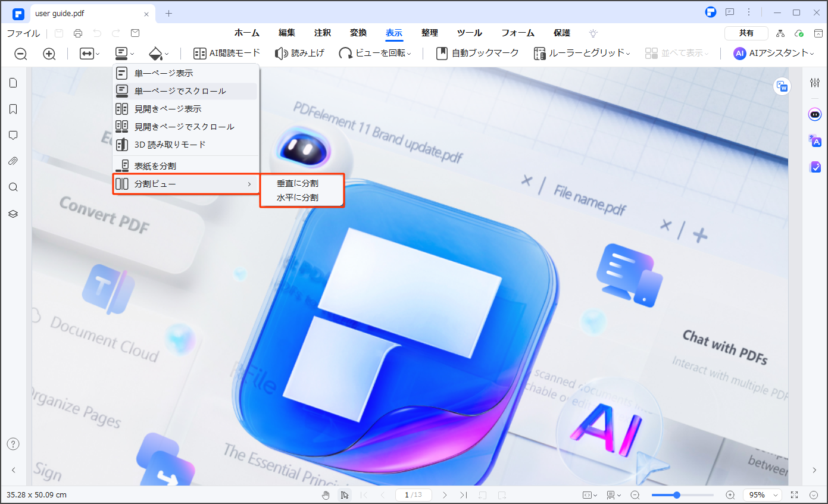Viewport: 828px width, 504px height.
Task: Click the hierarchy network icon near share
Action: (x=780, y=33)
